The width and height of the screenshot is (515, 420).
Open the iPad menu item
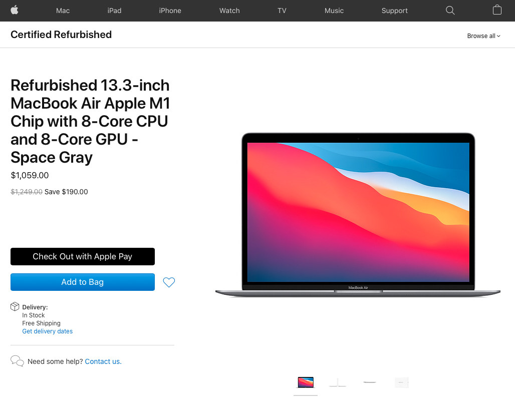tap(114, 11)
